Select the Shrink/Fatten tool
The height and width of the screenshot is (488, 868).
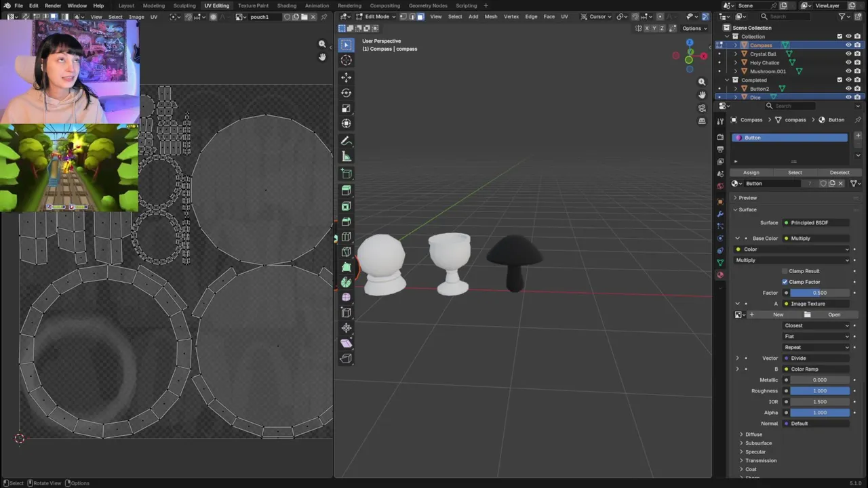[x=346, y=328]
